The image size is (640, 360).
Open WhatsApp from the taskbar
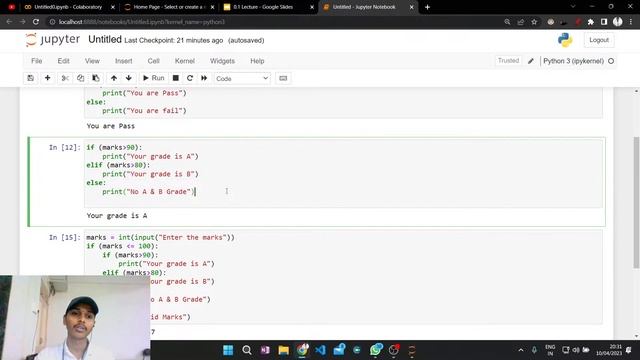point(376,350)
